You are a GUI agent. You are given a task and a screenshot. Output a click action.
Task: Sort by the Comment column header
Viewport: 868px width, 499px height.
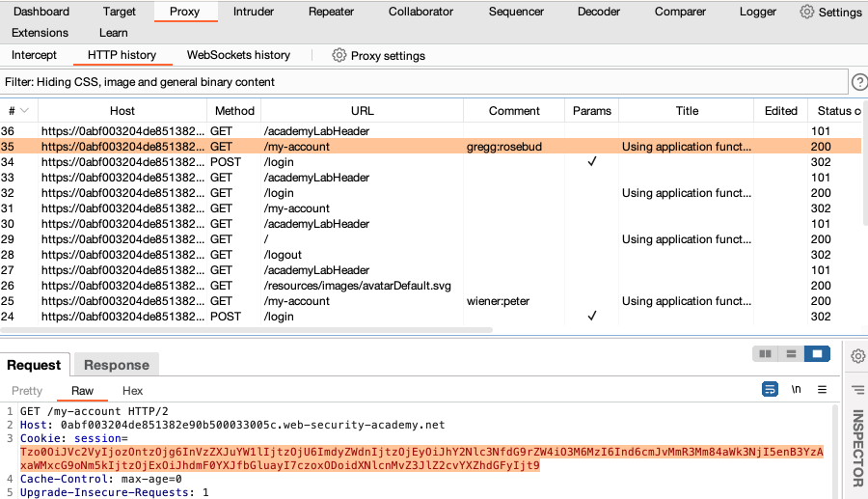coord(514,111)
